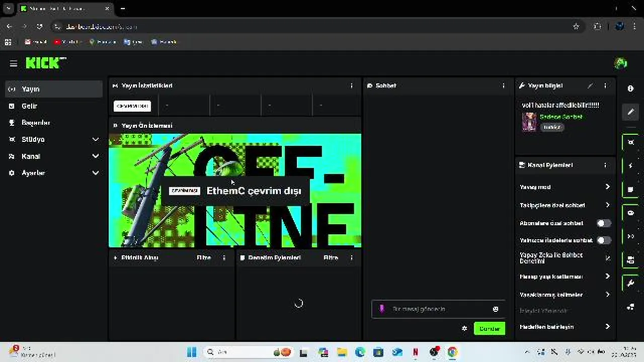Select Yayın in the sidebar
644x362 pixels.
coord(54,89)
